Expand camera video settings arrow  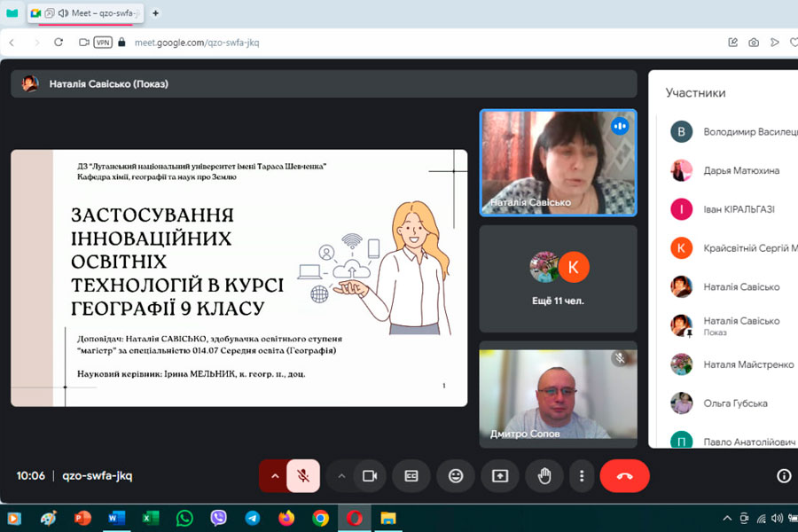point(341,476)
